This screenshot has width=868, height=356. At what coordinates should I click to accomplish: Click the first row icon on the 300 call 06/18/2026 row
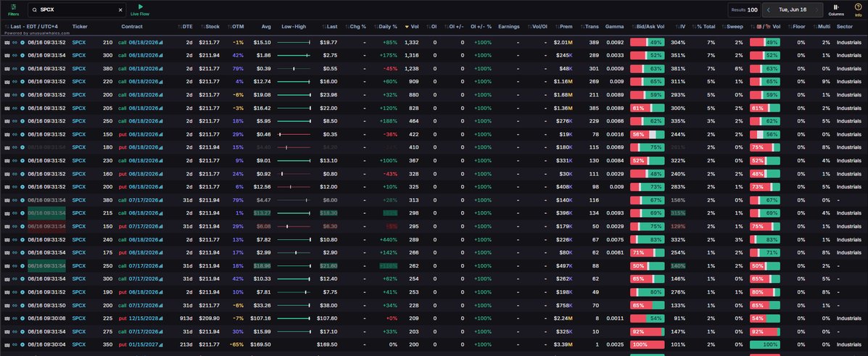pyautogui.click(x=7, y=55)
